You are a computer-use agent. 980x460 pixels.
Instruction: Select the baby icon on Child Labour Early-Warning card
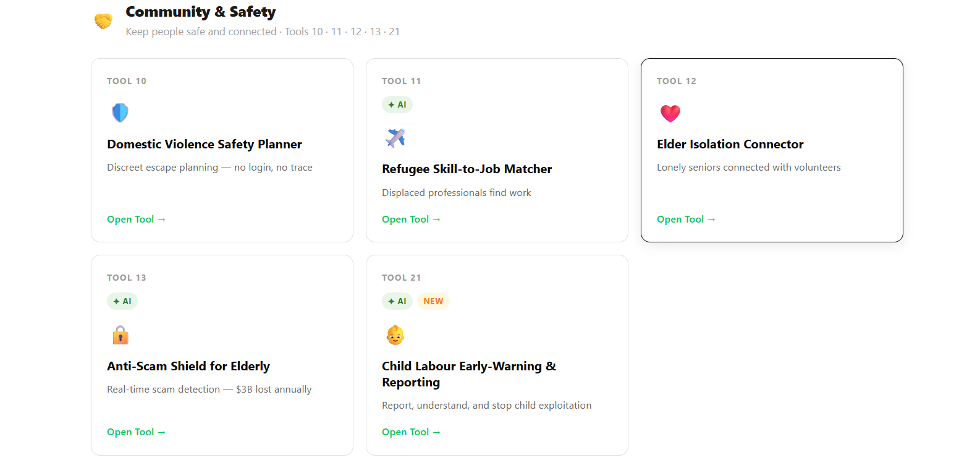[x=395, y=334]
